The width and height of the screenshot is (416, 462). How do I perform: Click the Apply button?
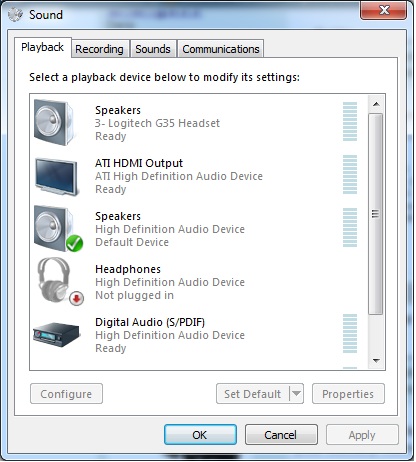[362, 435]
